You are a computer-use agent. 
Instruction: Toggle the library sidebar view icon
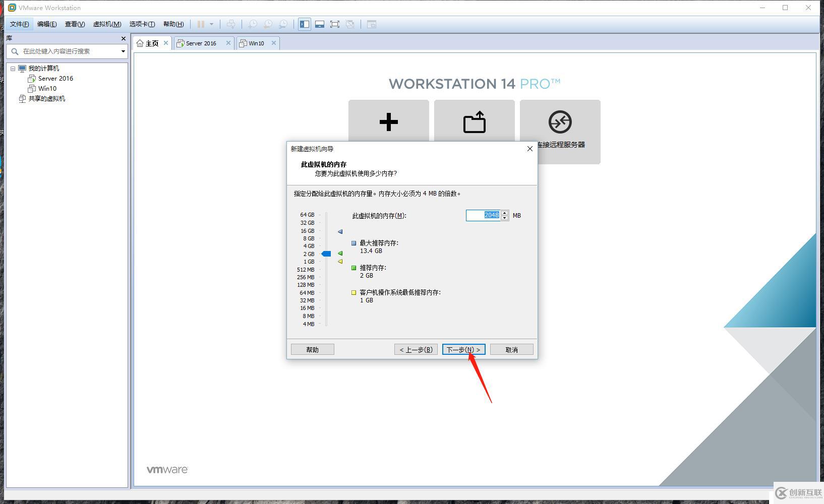click(305, 24)
